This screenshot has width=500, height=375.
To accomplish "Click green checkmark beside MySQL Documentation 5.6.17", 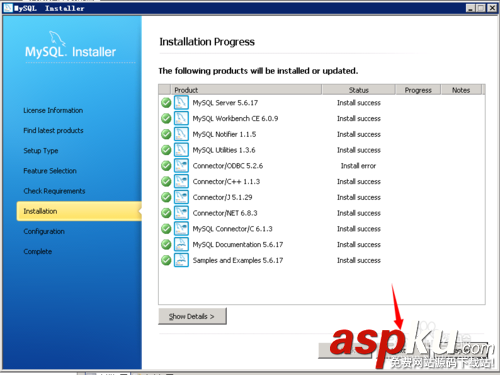I will (166, 244).
